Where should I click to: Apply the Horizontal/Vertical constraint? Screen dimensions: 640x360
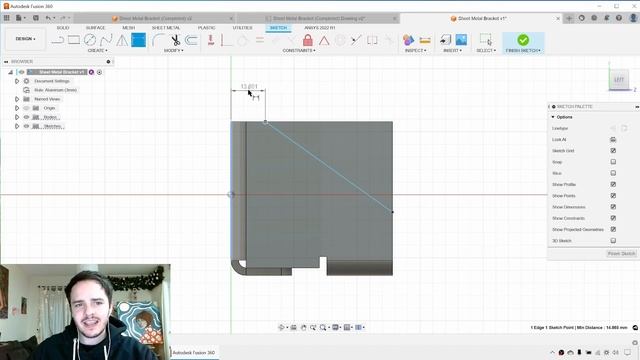pos(211,40)
